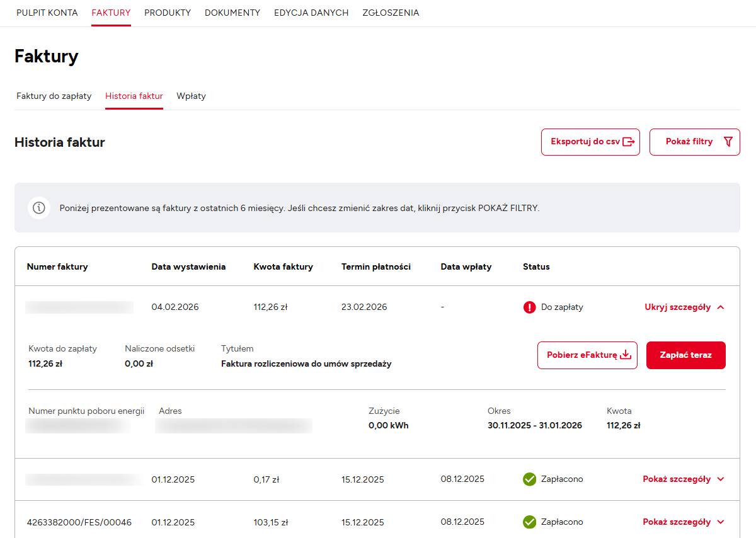Open Edycja danych in the top navigation

(x=311, y=13)
